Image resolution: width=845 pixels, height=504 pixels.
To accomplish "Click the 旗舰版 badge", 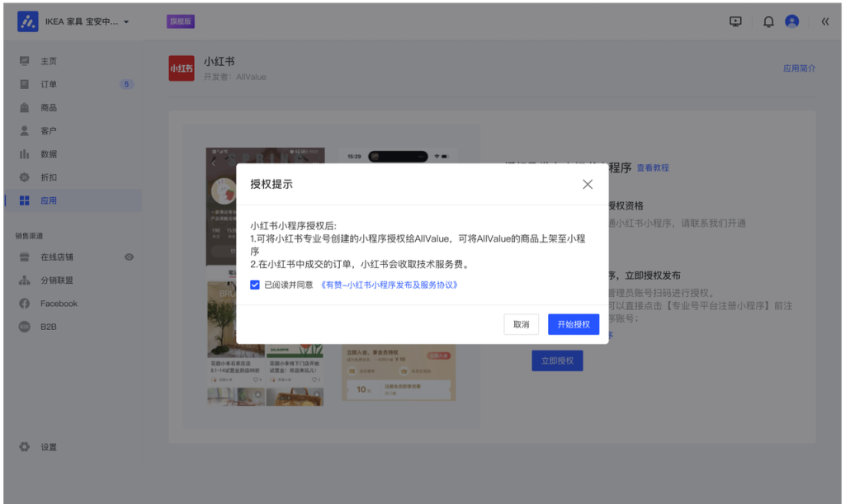I will click(181, 21).
